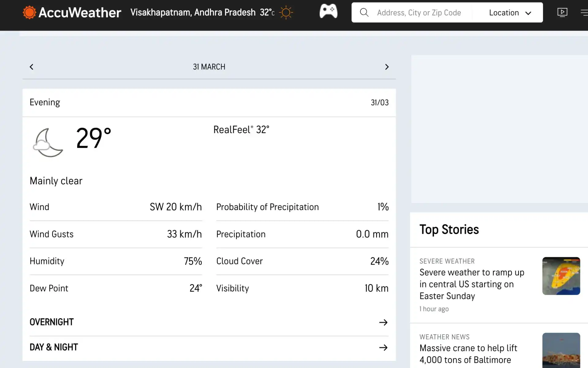The width and height of the screenshot is (588, 368).
Task: Click the 31/03 date text
Action: pyautogui.click(x=380, y=102)
